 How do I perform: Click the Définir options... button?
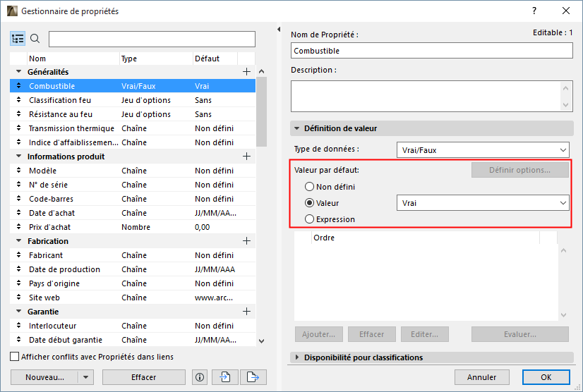click(519, 170)
